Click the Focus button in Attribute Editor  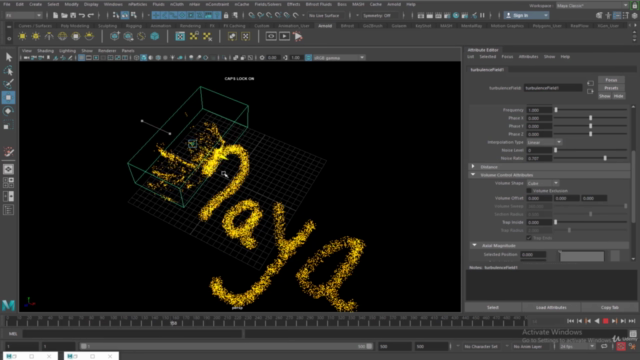[611, 80]
